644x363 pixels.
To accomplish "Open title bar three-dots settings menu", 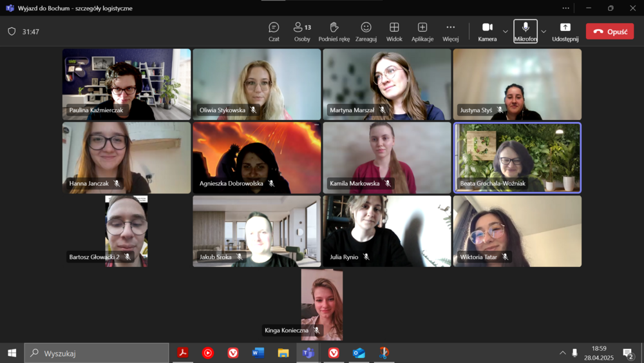I will [565, 8].
